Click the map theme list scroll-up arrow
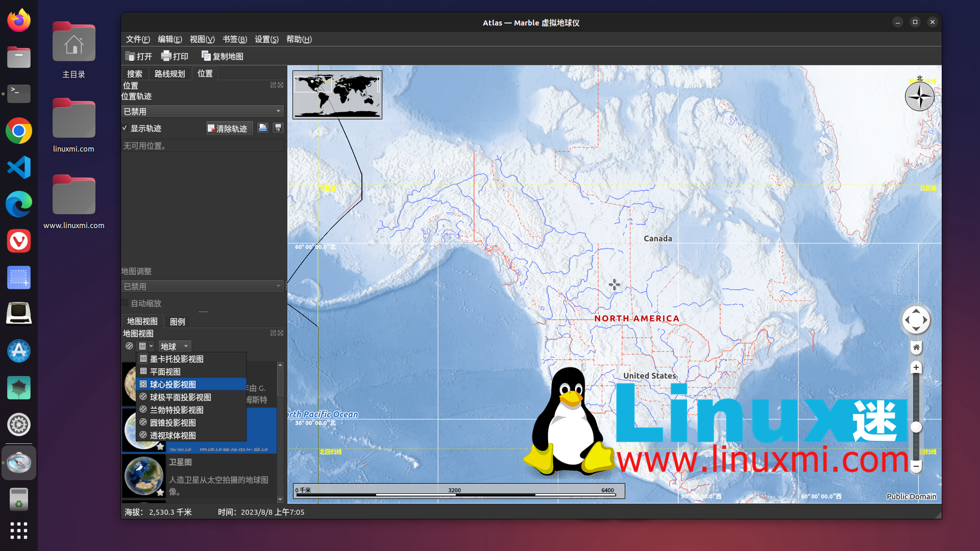Viewport: 980px width, 551px height. click(280, 365)
